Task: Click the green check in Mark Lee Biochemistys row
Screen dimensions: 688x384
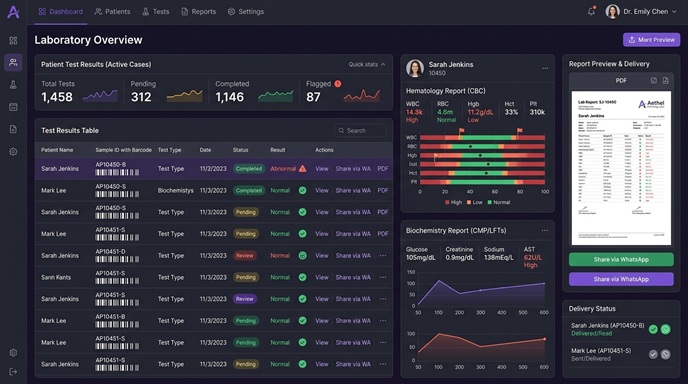Action: 303,190
